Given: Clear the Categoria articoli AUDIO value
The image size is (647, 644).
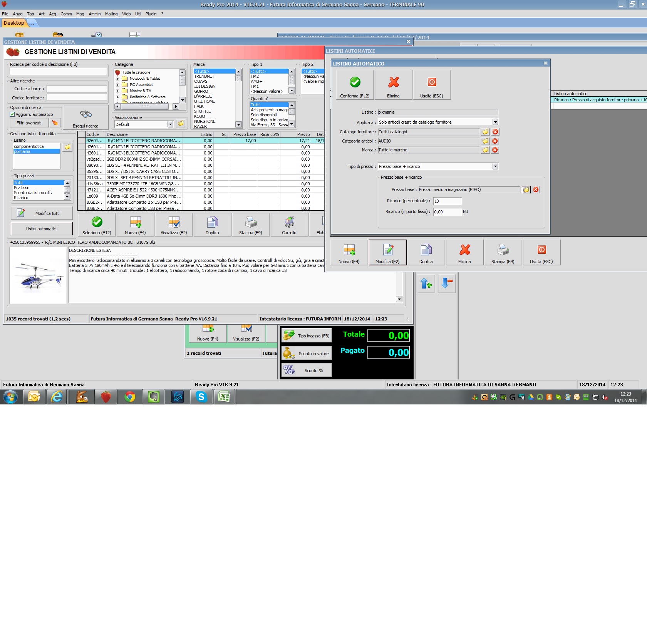Looking at the screenshot, I should [495, 141].
